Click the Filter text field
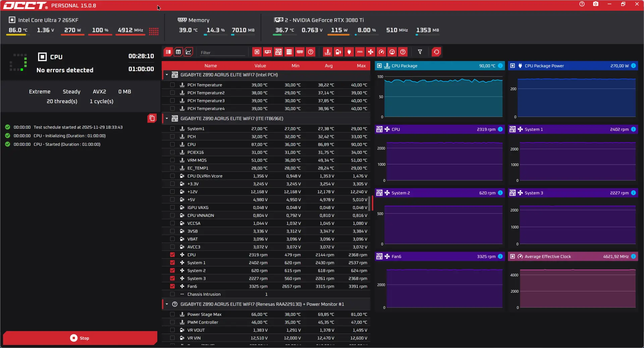This screenshot has width=644, height=348. pyautogui.click(x=223, y=52)
